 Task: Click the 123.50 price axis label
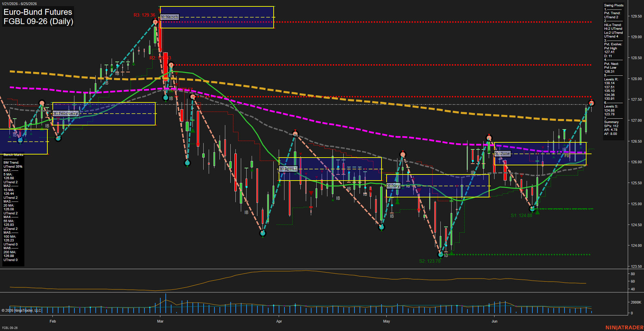click(637, 266)
